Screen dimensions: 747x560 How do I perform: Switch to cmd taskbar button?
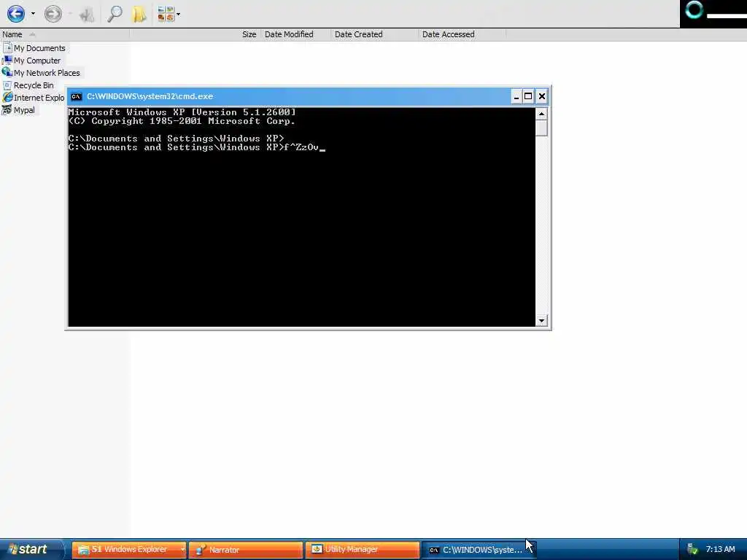tap(479, 550)
